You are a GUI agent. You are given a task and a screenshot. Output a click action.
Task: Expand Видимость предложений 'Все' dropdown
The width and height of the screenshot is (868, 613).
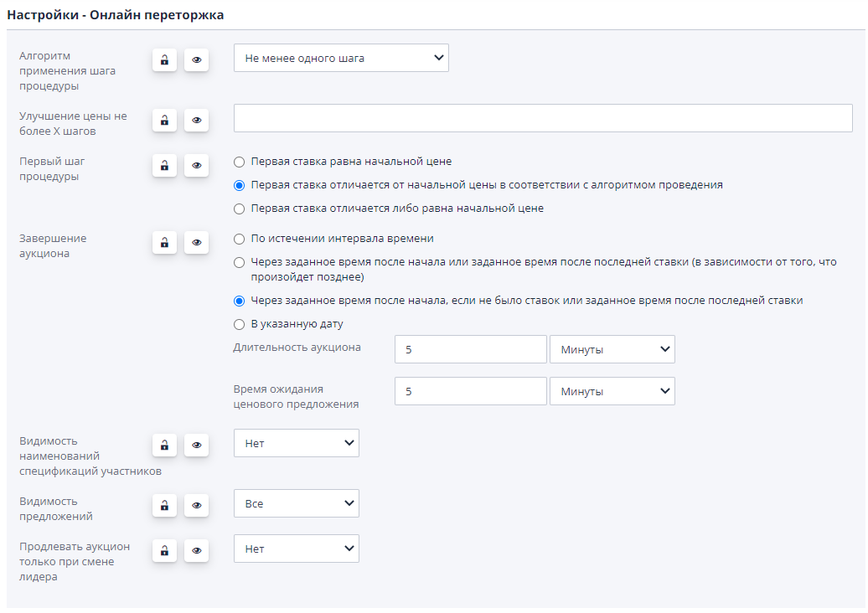pos(296,504)
